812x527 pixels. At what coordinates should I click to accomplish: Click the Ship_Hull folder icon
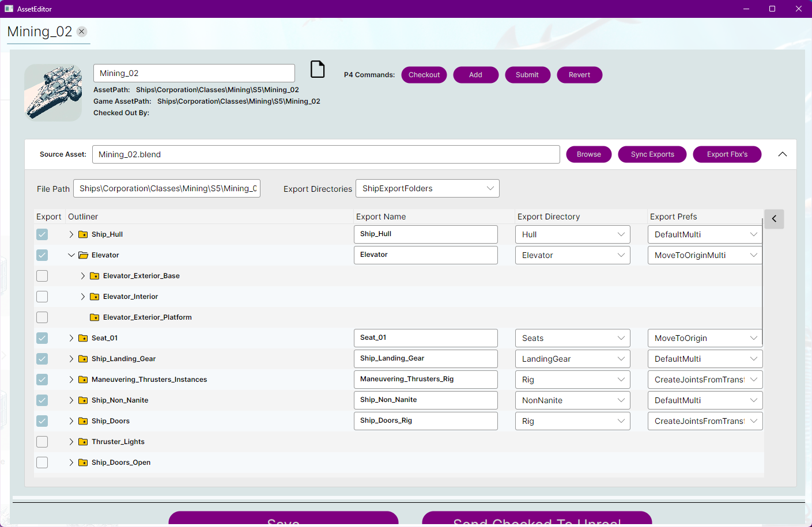83,234
